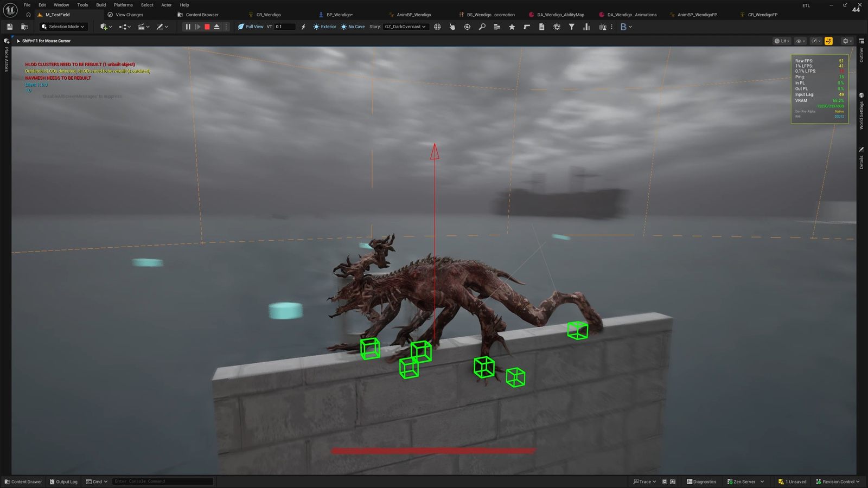Toggle the No Cave setting

(353, 27)
